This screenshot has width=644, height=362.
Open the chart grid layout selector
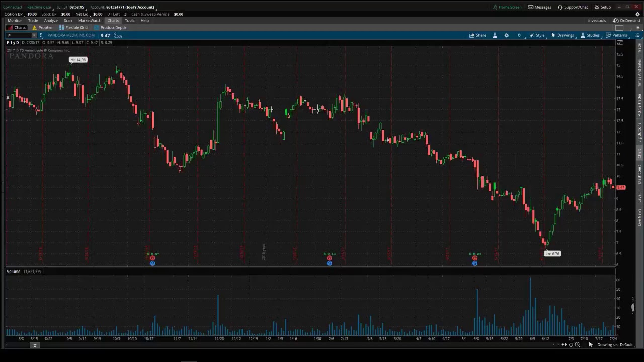tap(619, 28)
